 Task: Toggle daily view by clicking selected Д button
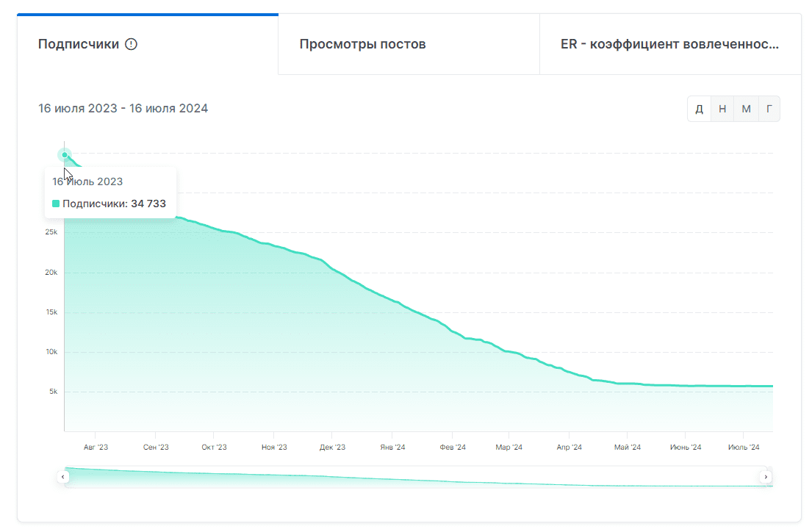click(699, 108)
